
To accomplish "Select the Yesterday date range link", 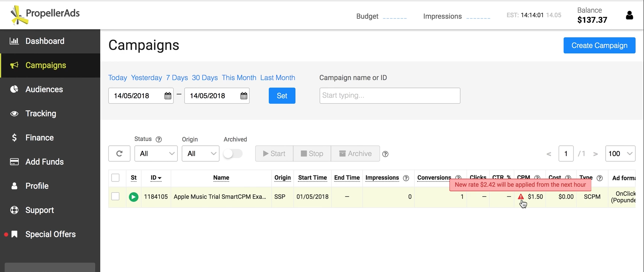I will click(x=146, y=78).
